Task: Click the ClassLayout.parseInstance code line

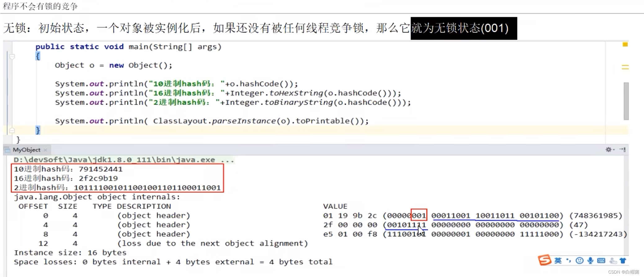Action: (x=212, y=121)
